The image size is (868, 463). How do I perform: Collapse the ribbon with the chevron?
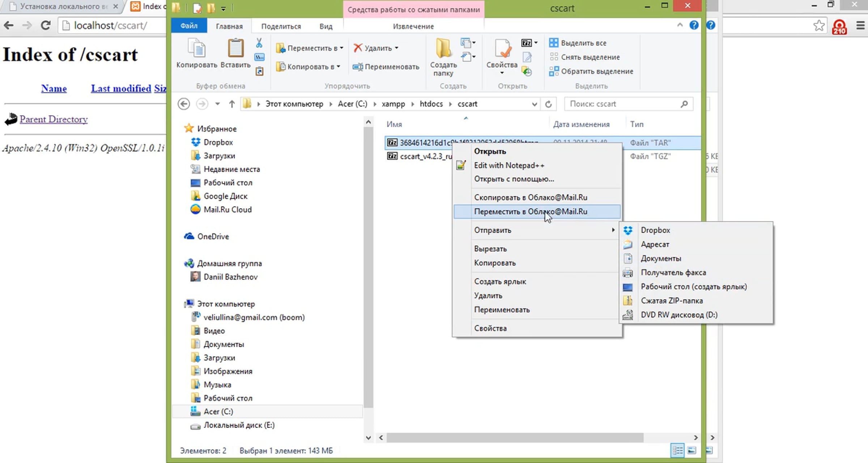(680, 25)
